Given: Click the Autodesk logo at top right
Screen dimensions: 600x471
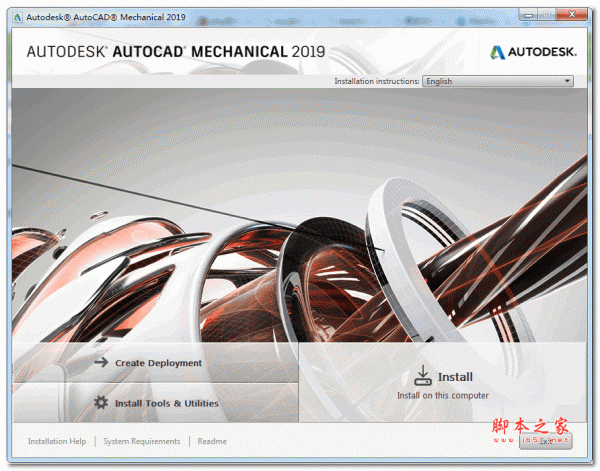Looking at the screenshot, I should [x=533, y=52].
